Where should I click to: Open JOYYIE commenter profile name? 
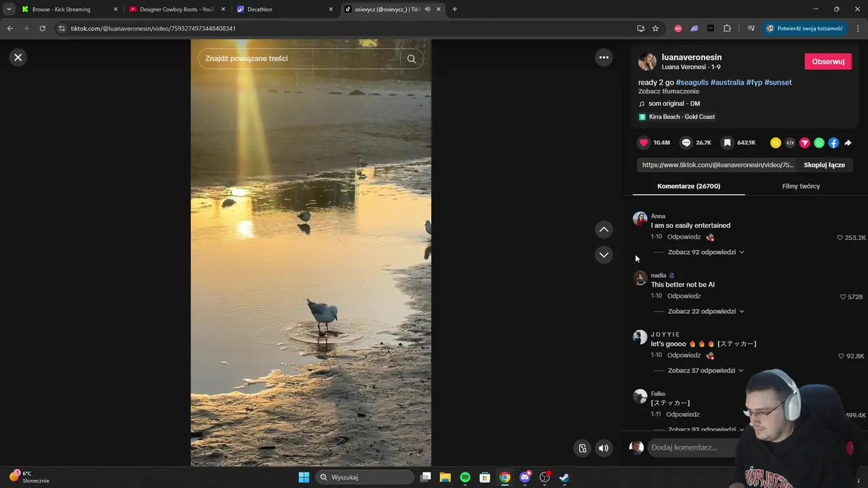pyautogui.click(x=665, y=335)
